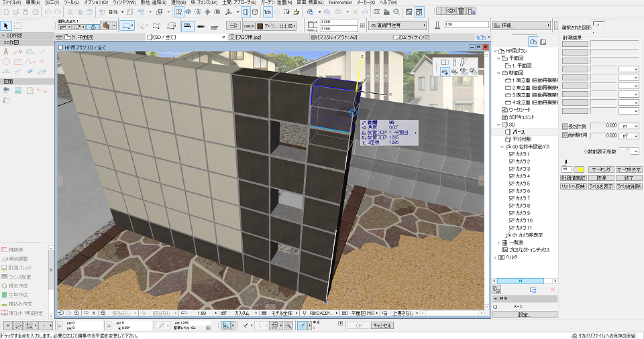Click the trash can icon in top toolbar
Viewport: 644px width, 339px height.
[461, 11]
